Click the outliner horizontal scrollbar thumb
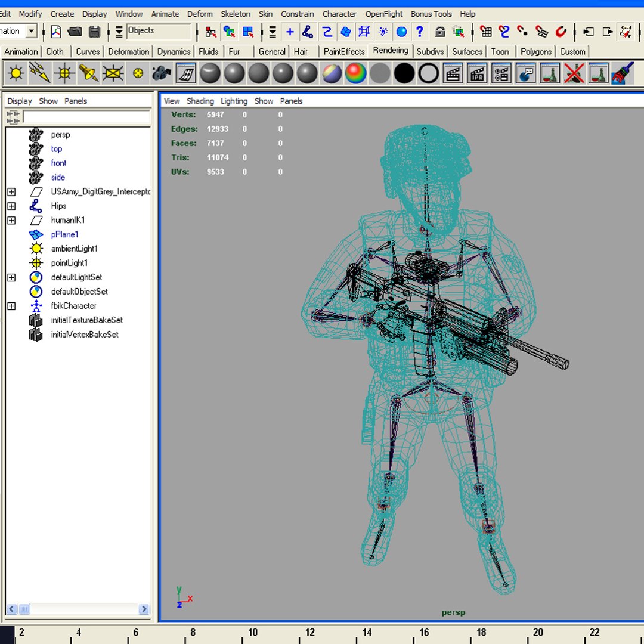644x644 pixels. (x=24, y=609)
